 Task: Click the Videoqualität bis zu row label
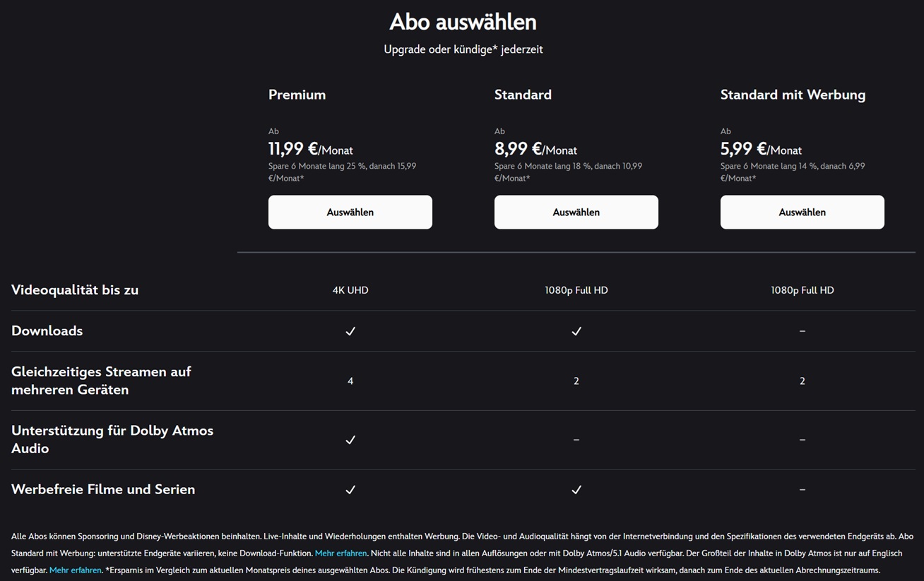pos(75,289)
